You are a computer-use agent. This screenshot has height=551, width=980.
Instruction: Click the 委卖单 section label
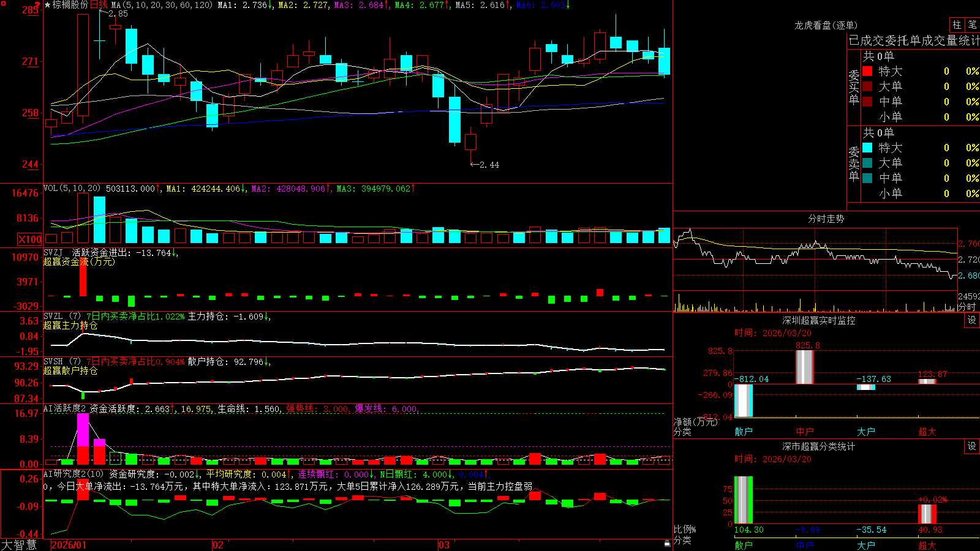coord(854,163)
